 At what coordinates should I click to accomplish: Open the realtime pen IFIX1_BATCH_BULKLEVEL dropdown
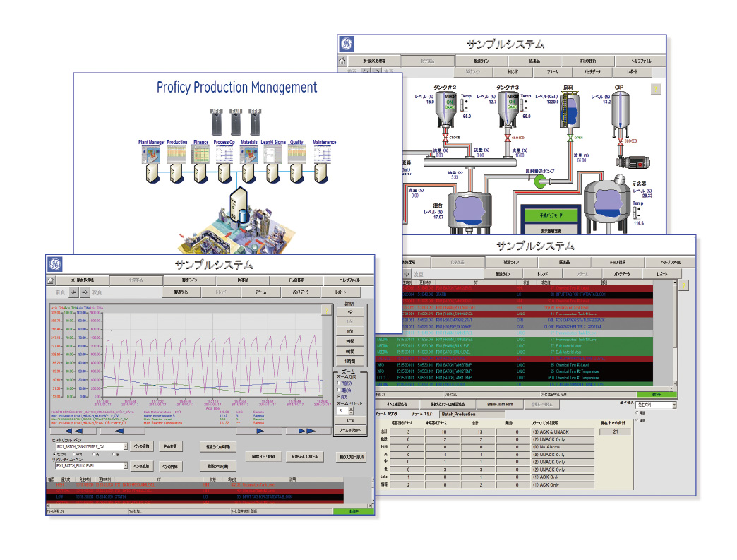pos(124,466)
